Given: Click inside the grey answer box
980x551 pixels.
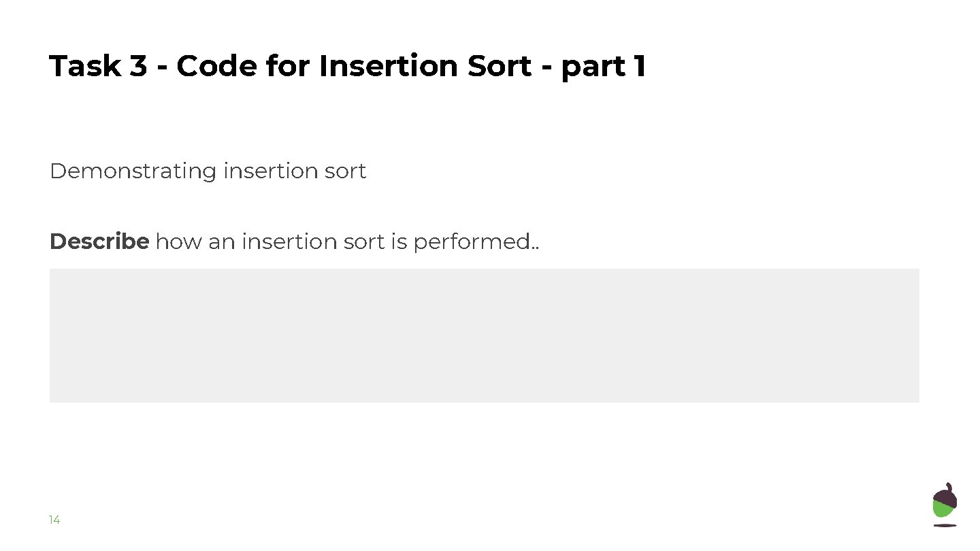Looking at the screenshot, I should (x=484, y=335).
